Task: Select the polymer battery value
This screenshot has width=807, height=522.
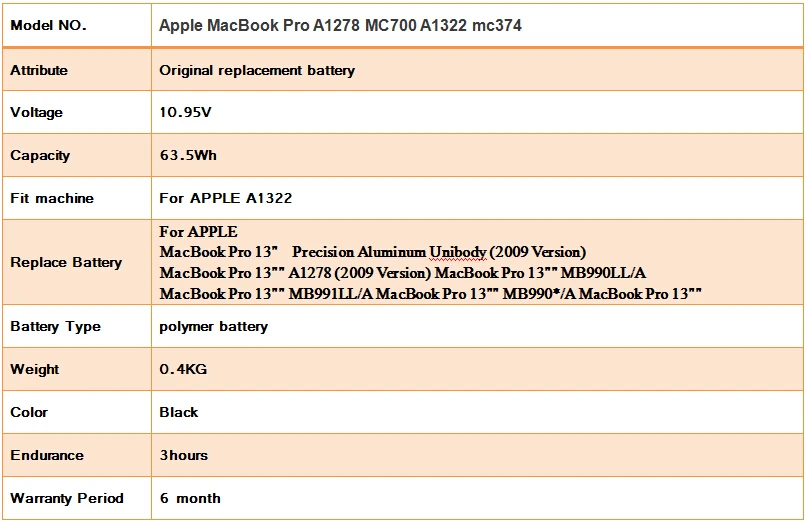Action: (214, 326)
